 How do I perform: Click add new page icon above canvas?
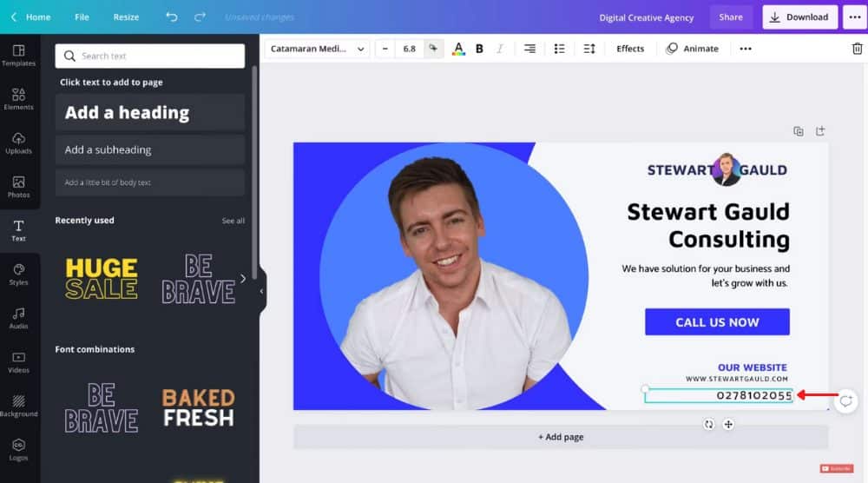tap(820, 131)
